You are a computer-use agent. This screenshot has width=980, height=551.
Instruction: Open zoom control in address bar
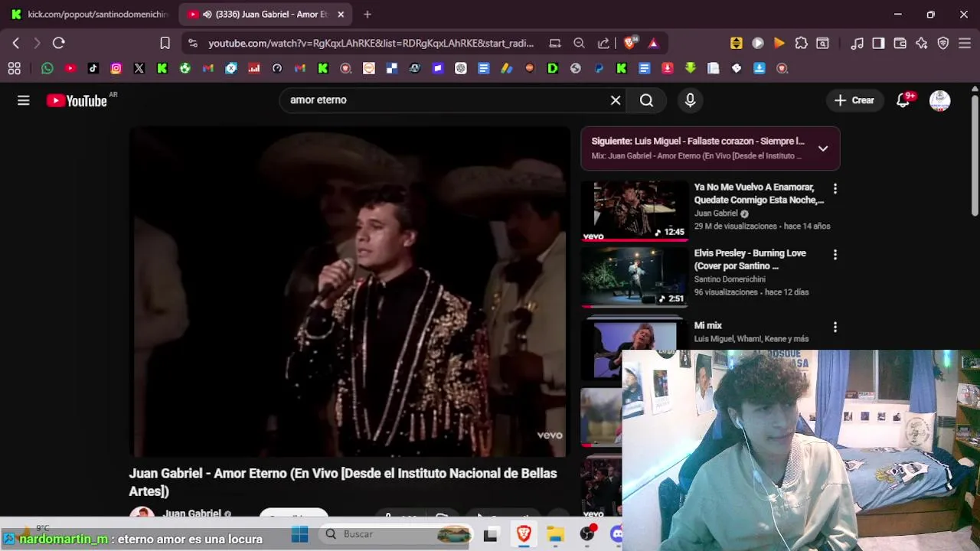click(580, 44)
